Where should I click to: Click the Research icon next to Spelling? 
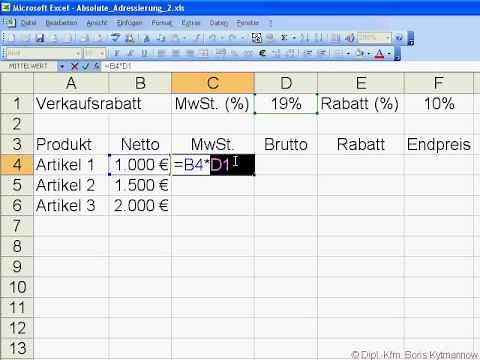[129, 38]
